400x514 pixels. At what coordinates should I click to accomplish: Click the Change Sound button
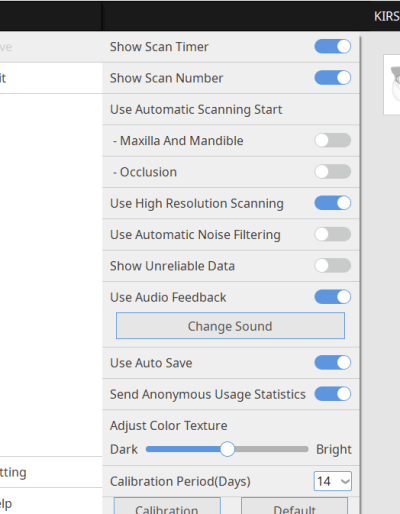230,326
